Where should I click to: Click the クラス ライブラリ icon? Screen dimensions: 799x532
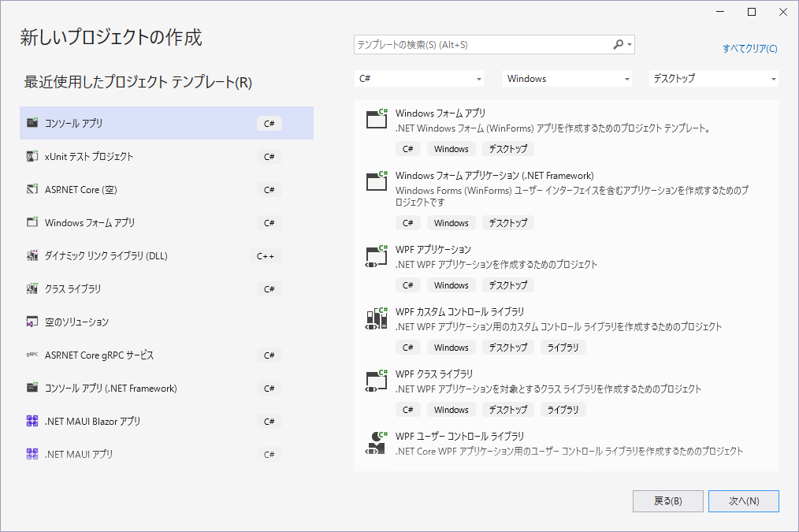click(32, 288)
